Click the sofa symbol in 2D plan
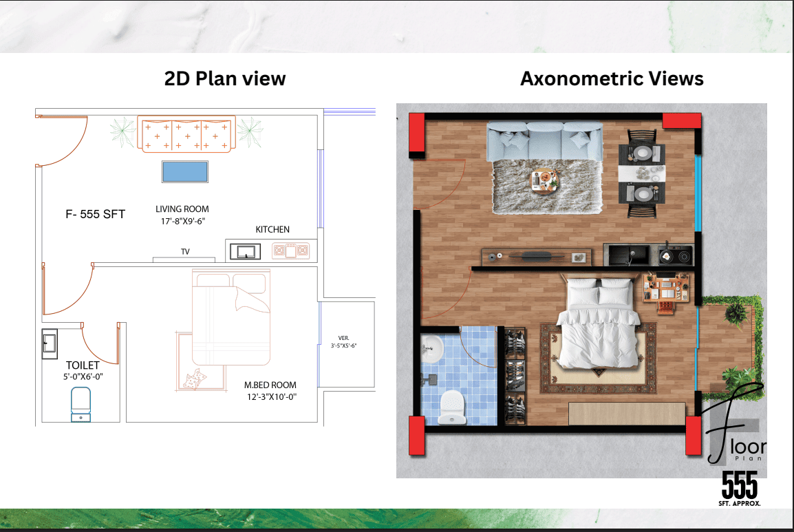Image resolution: width=794 pixels, height=532 pixels. click(186, 134)
